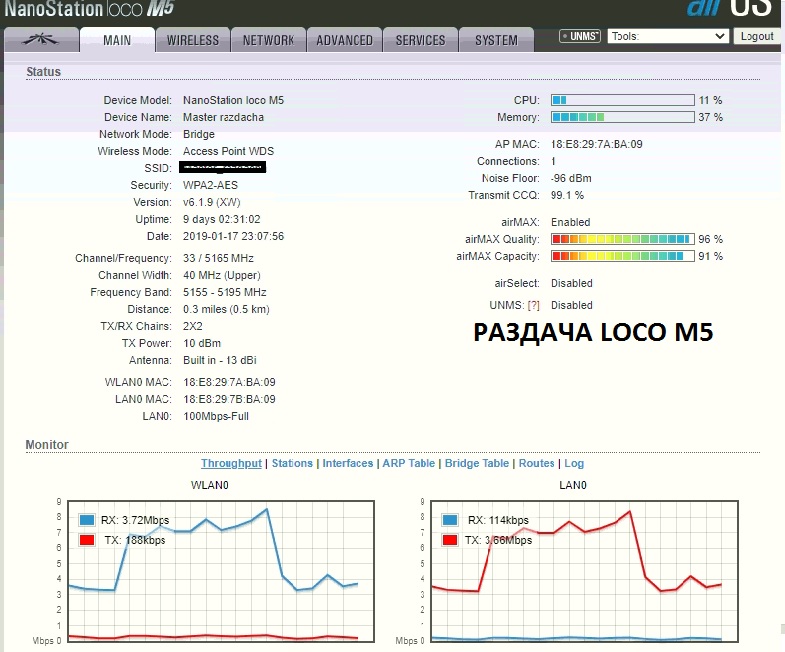The height and width of the screenshot is (652, 785).
Task: Open the Log link
Action: [574, 463]
